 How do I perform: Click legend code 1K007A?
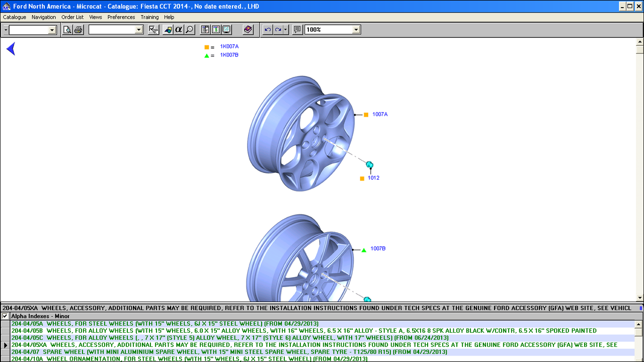click(x=229, y=46)
